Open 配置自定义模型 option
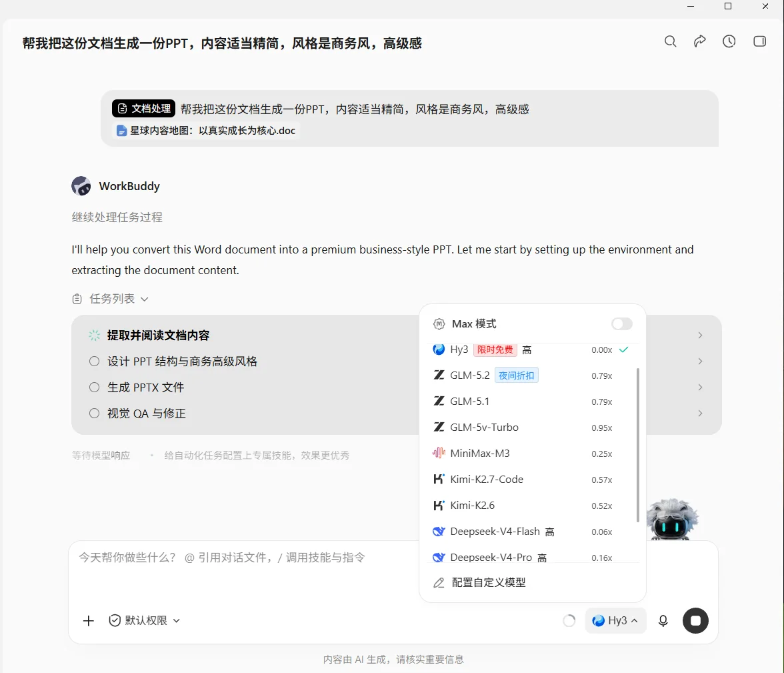Image resolution: width=784 pixels, height=673 pixels. (531, 582)
